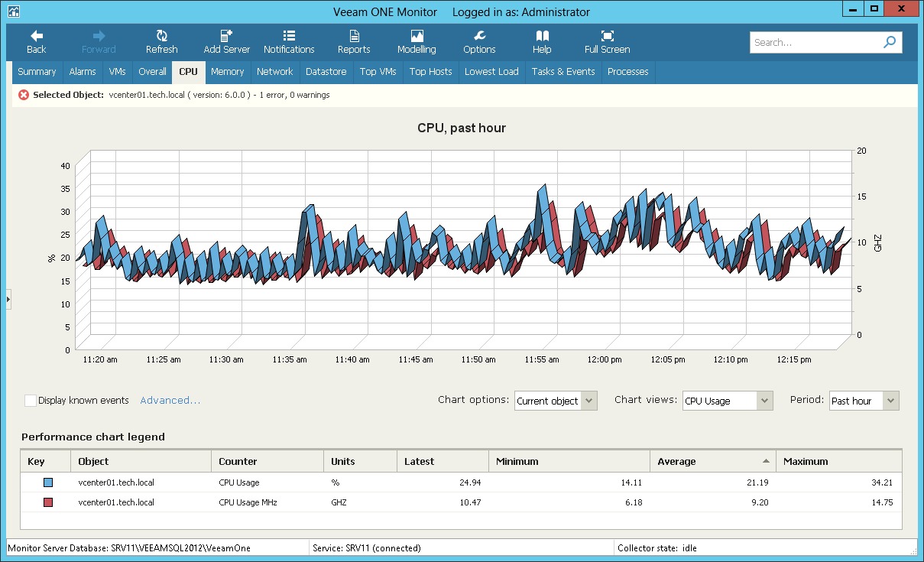Open the Modelling tool
Image resolution: width=924 pixels, height=562 pixels.
[417, 42]
